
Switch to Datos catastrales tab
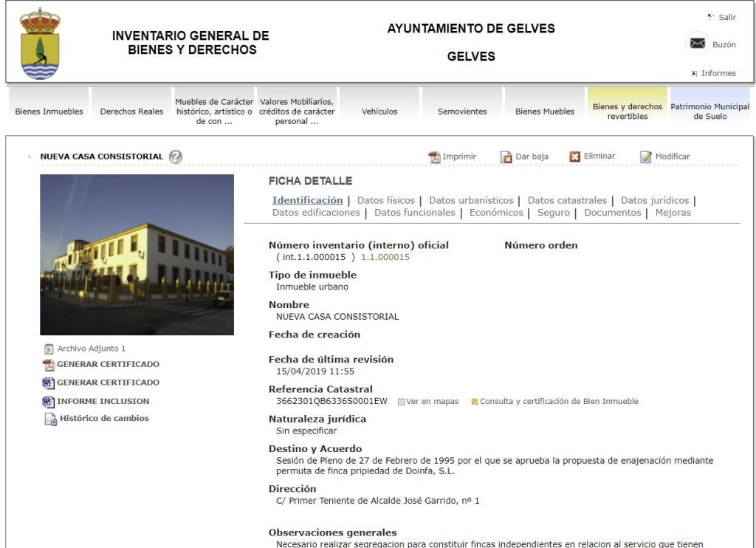(x=567, y=200)
